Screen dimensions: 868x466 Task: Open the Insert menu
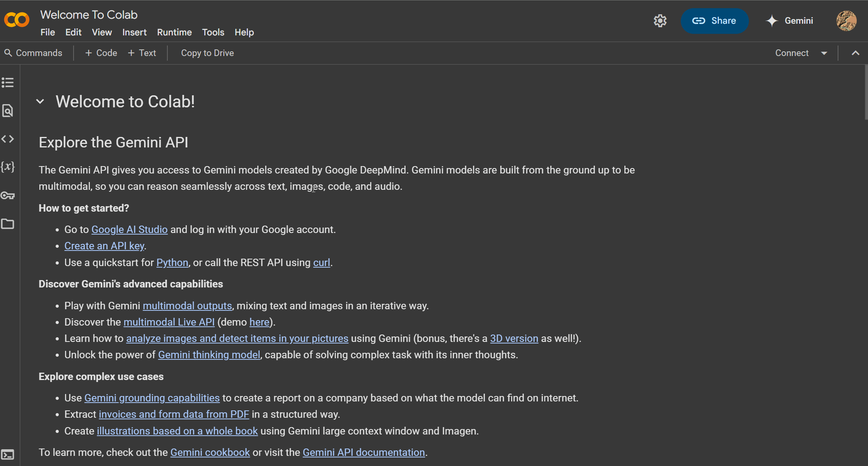(x=134, y=32)
